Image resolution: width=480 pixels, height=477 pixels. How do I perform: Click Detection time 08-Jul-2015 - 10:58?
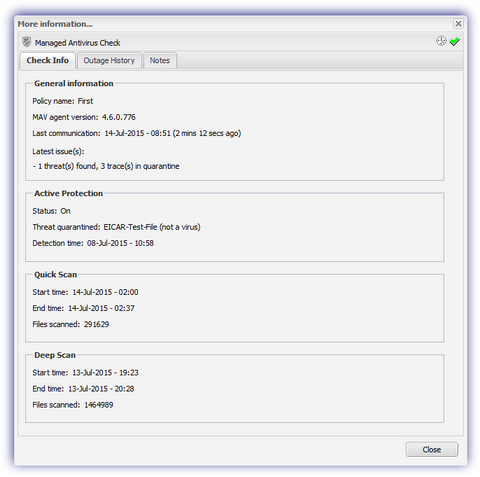click(x=93, y=243)
